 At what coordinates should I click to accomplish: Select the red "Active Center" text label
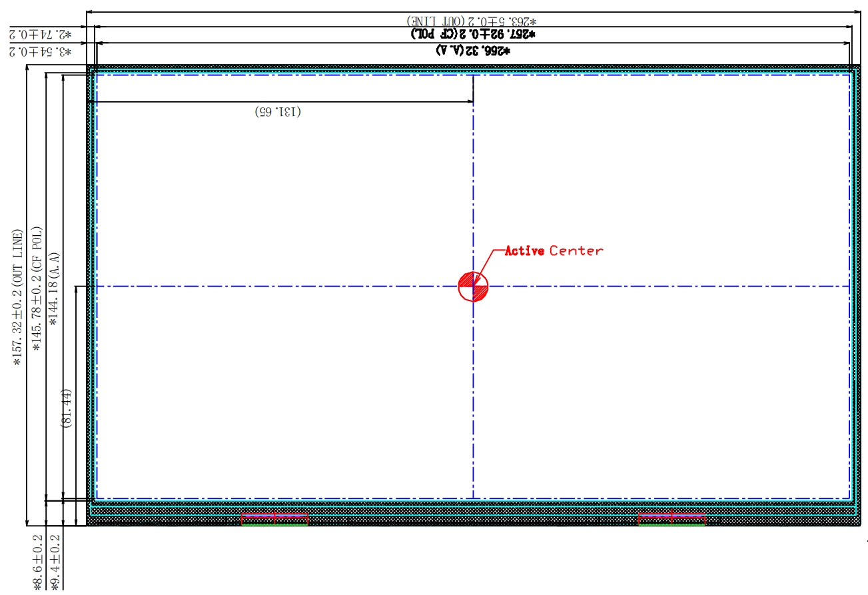(x=554, y=251)
